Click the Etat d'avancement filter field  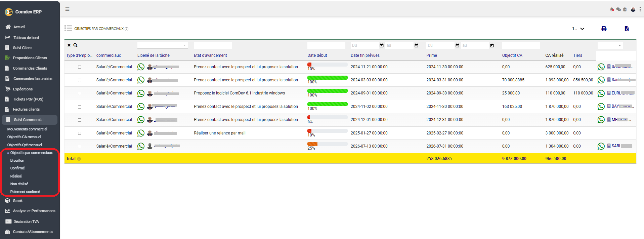coord(213,45)
